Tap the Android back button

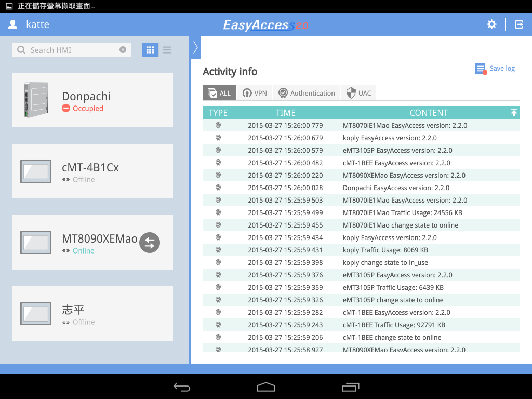182,387
